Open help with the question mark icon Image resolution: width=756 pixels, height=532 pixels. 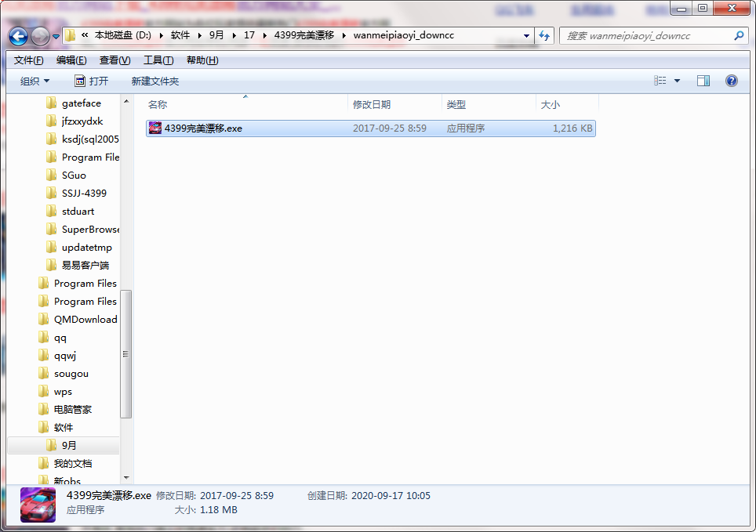(731, 81)
